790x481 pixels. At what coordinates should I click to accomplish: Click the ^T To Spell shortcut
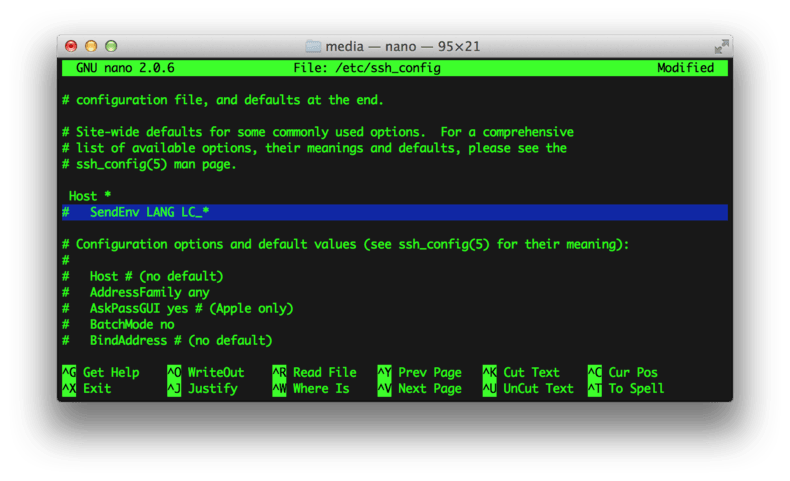[x=626, y=388]
